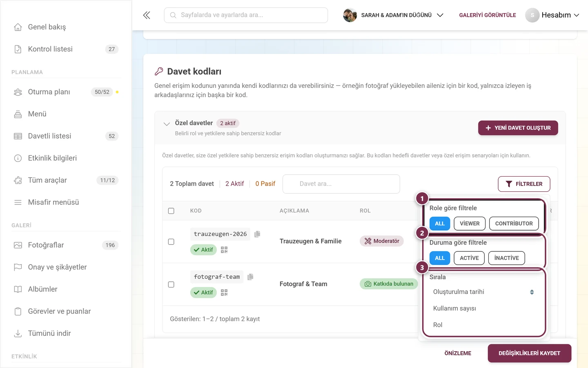The height and width of the screenshot is (368, 588).
Task: Filter status by INACTIVE
Action: (x=506, y=258)
